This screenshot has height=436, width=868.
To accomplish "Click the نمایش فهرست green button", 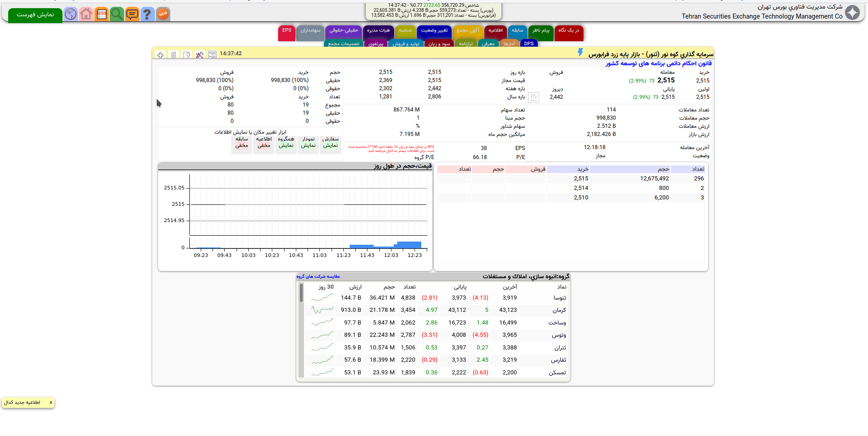I will (35, 15).
